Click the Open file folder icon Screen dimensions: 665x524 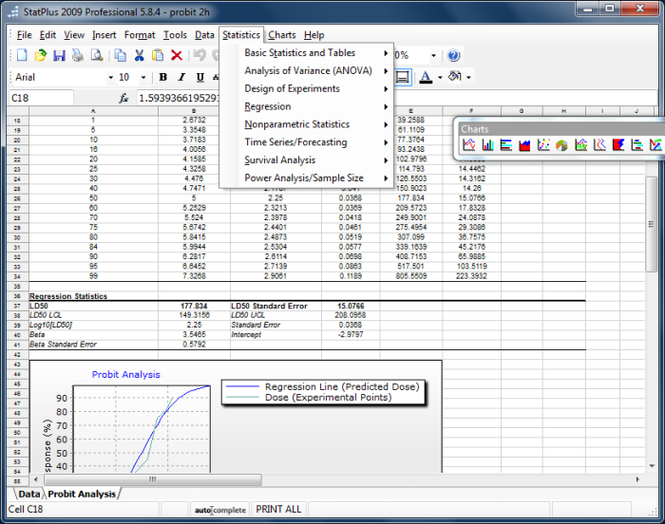pyautogui.click(x=40, y=55)
